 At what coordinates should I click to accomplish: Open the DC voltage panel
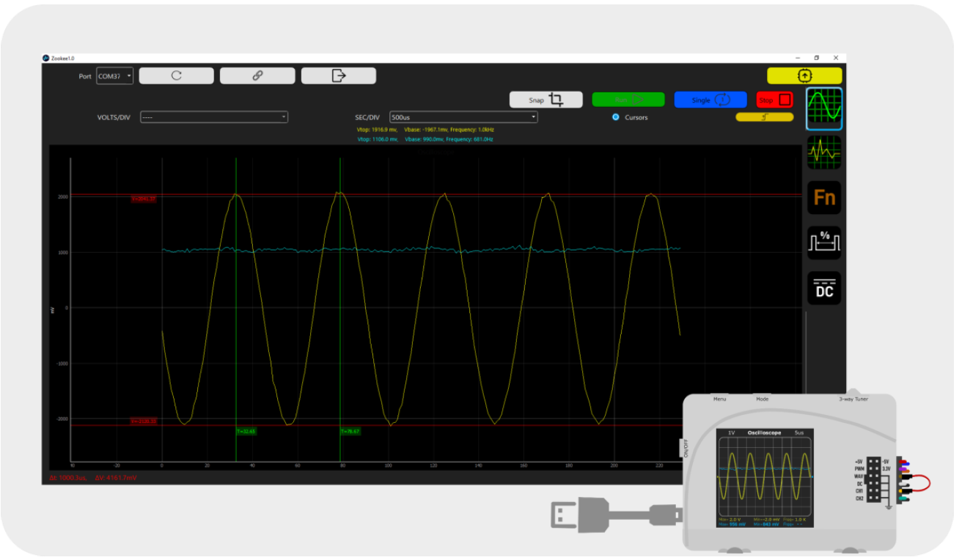pos(824,288)
